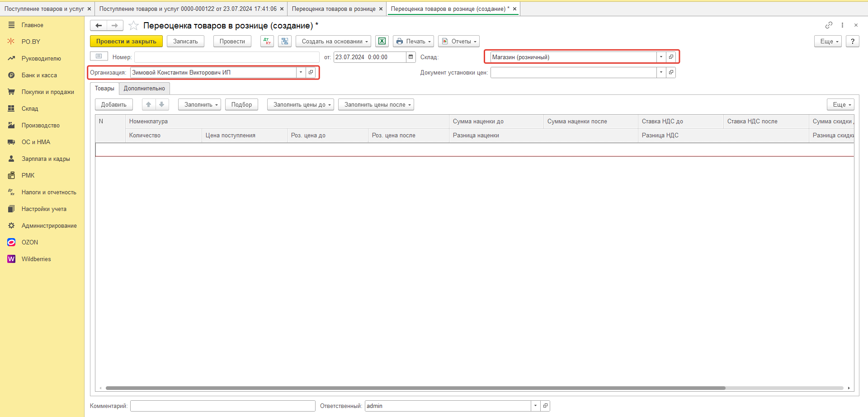This screenshot has width=868, height=417.
Task: Open Банк и касса sidebar section
Action: 39,75
